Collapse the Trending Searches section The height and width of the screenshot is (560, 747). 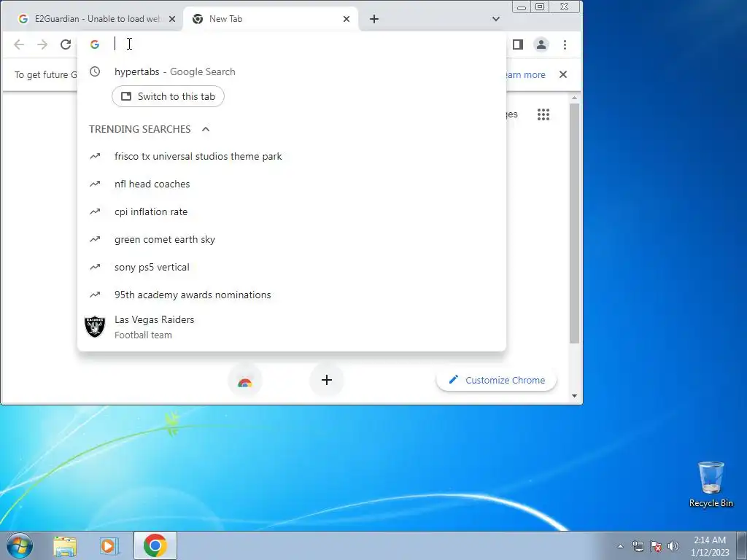206,129
